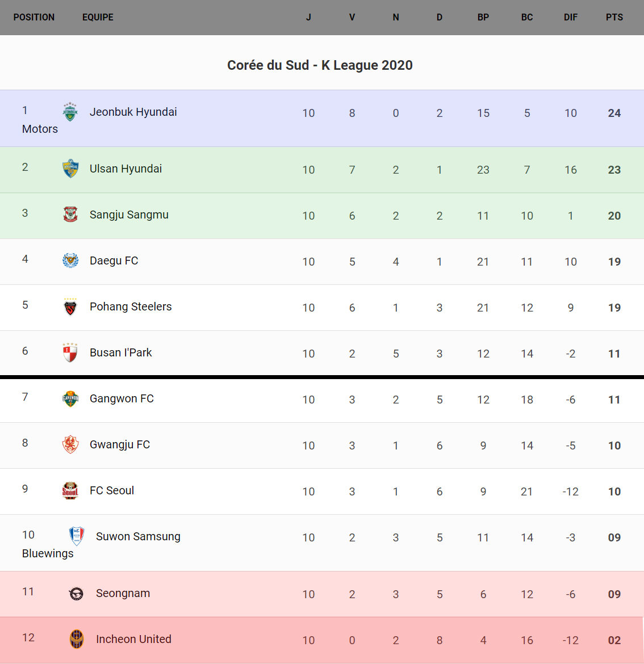Click the Suwon Samsung Bluewings crest
Viewport: 644px width, 664px height.
click(x=77, y=536)
